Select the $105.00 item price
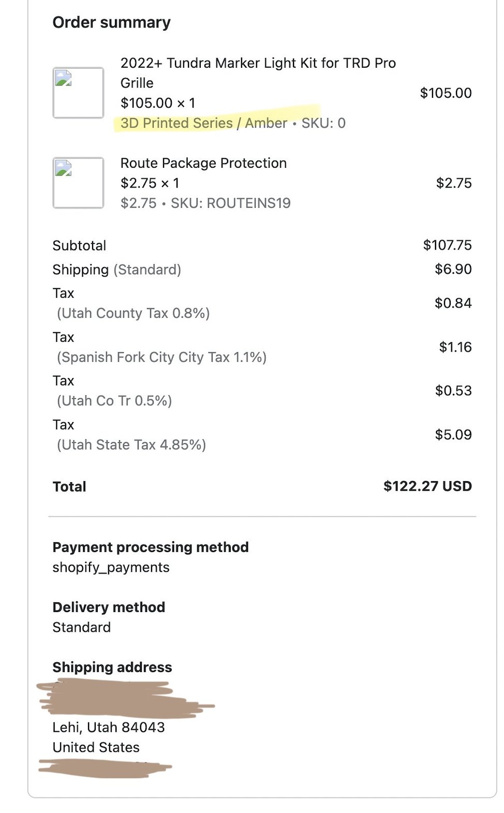 pos(446,93)
